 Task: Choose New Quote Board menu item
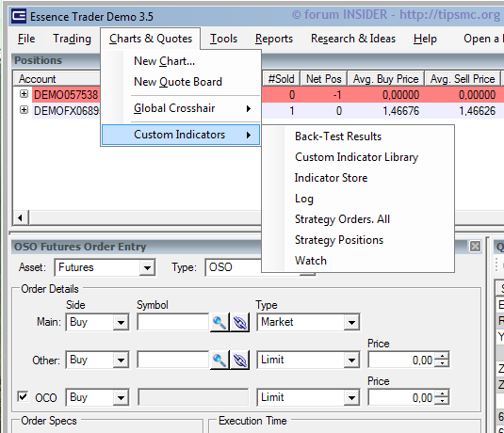pos(181,82)
